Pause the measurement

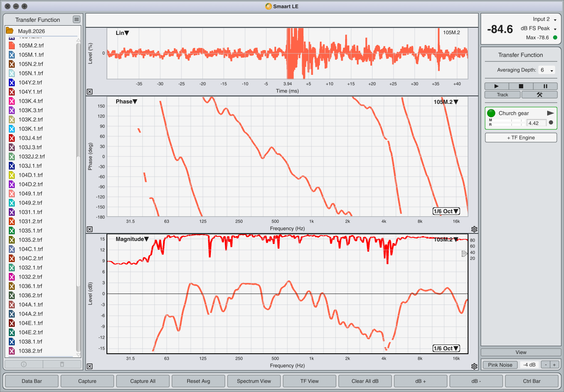click(x=545, y=86)
